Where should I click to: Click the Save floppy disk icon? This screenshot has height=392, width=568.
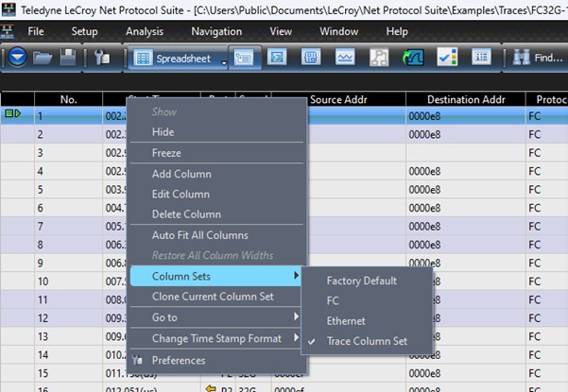(x=68, y=58)
